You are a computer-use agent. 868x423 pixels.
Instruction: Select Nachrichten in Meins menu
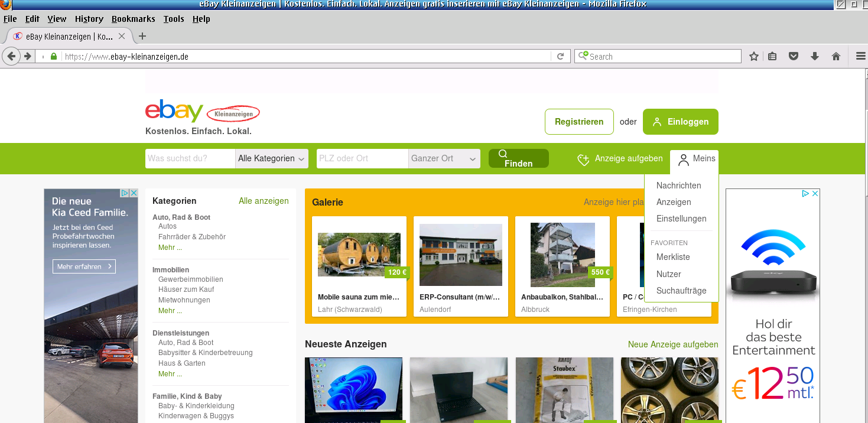[x=679, y=186]
